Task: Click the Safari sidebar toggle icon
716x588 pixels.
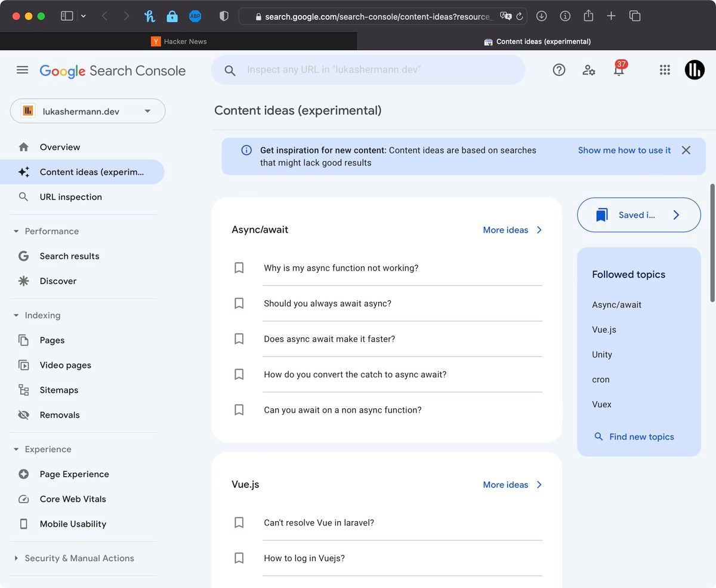Action: click(67, 16)
